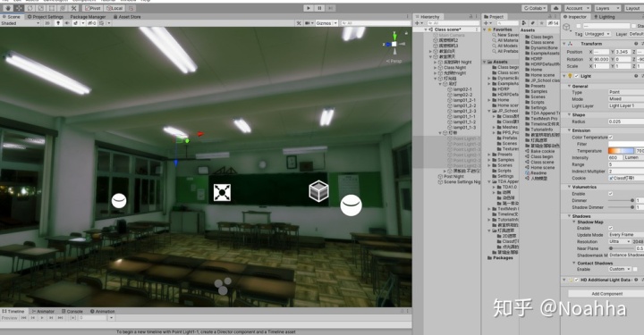Click the Step frame button
This screenshot has height=335, width=644.
point(331,8)
